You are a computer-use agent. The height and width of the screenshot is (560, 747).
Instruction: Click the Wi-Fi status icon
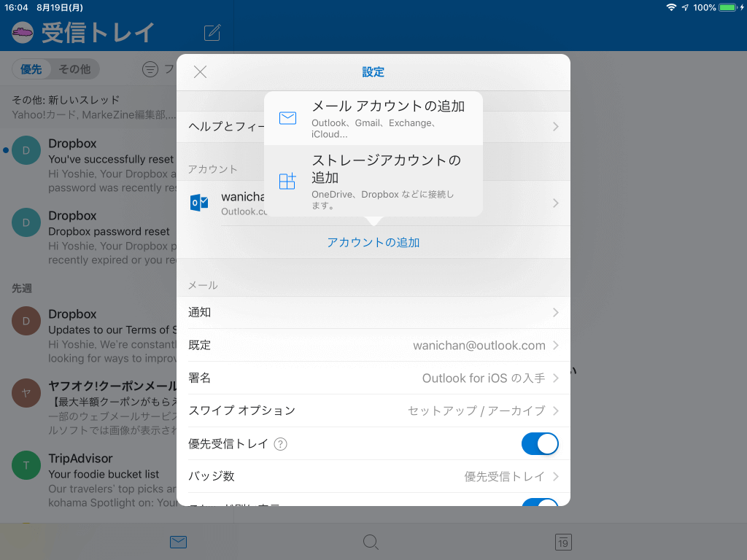click(x=671, y=7)
